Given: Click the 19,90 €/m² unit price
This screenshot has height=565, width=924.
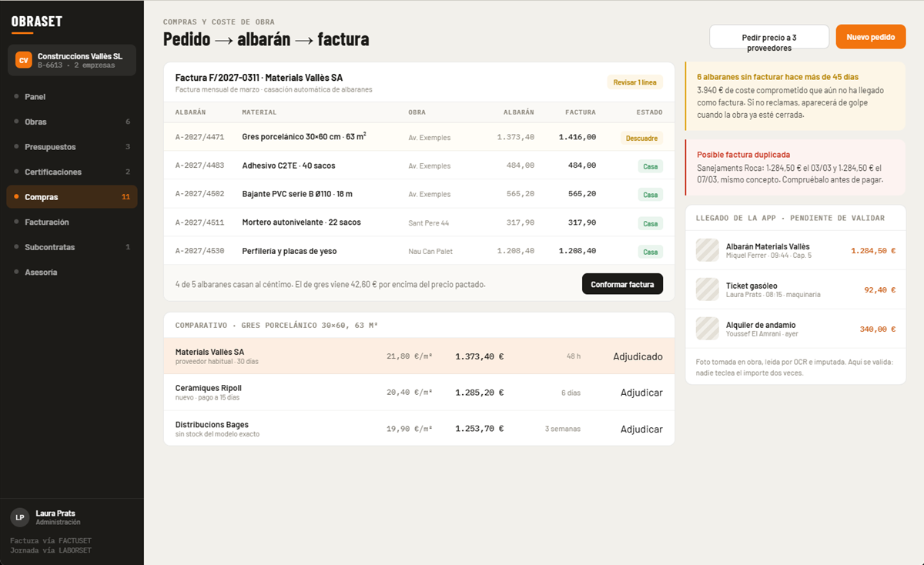Looking at the screenshot, I should [x=410, y=429].
